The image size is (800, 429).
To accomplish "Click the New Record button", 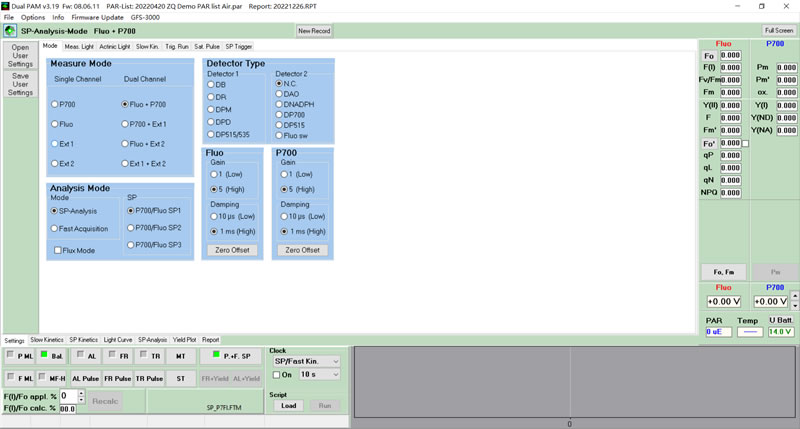I will [314, 31].
